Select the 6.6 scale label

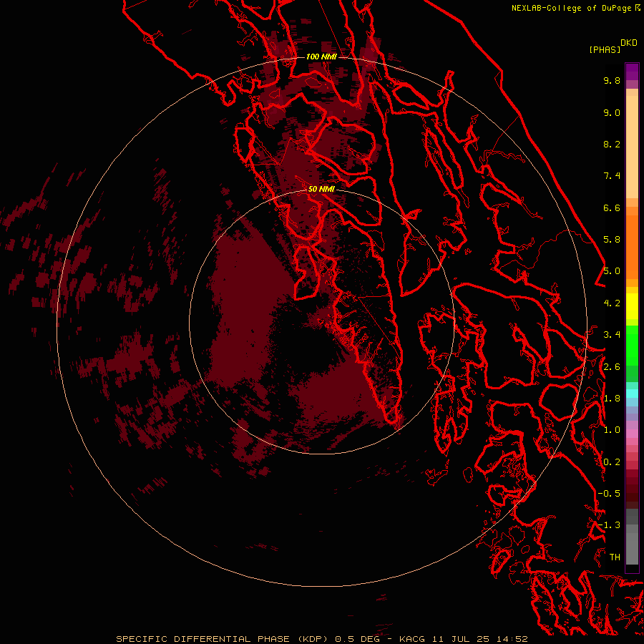612,208
